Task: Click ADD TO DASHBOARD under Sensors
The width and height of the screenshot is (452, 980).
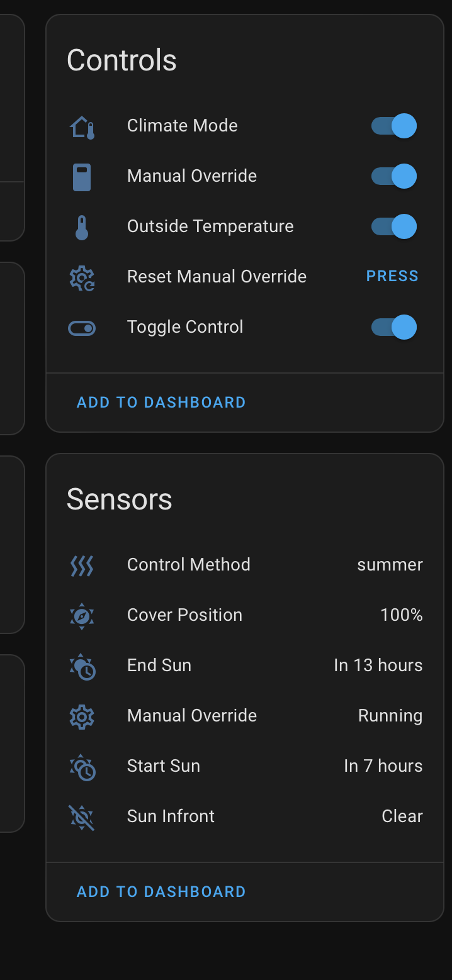Action: point(161,891)
